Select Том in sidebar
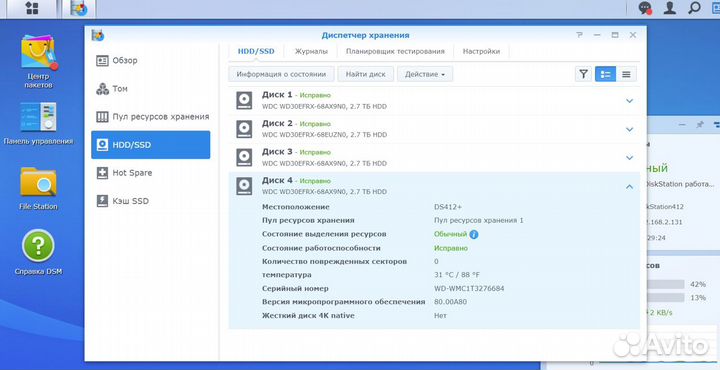Screen dimensions: 720x370 click(x=151, y=89)
